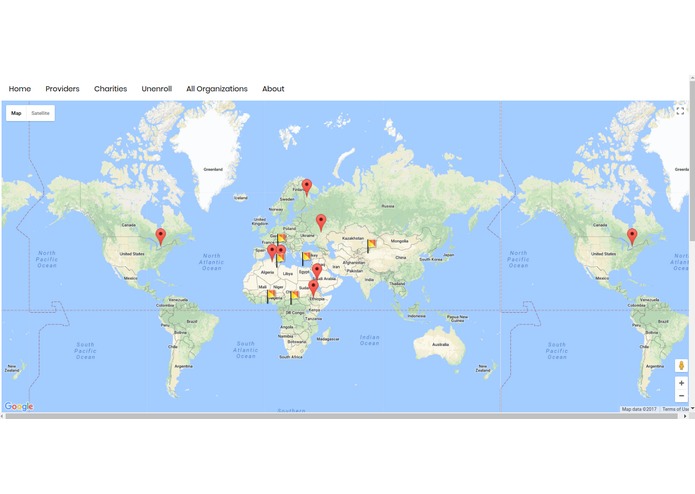The width and height of the screenshot is (695, 494).
Task: Click the 'Papua New Guinea' label
Action: (x=457, y=319)
